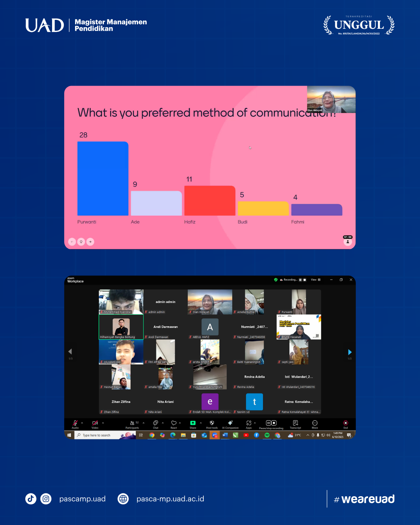Click the blue Purwanti bar in poll
The height and width of the screenshot is (525, 420).
(x=103, y=178)
